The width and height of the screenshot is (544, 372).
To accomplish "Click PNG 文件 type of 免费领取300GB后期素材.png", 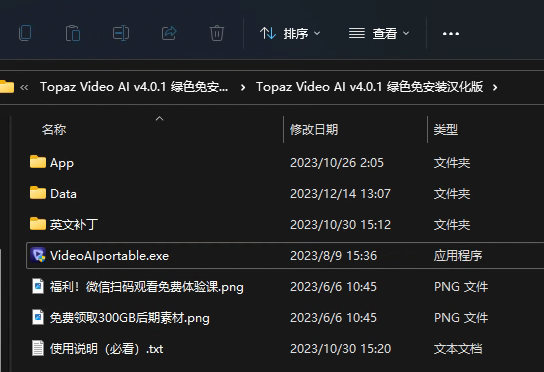I will pos(461,318).
